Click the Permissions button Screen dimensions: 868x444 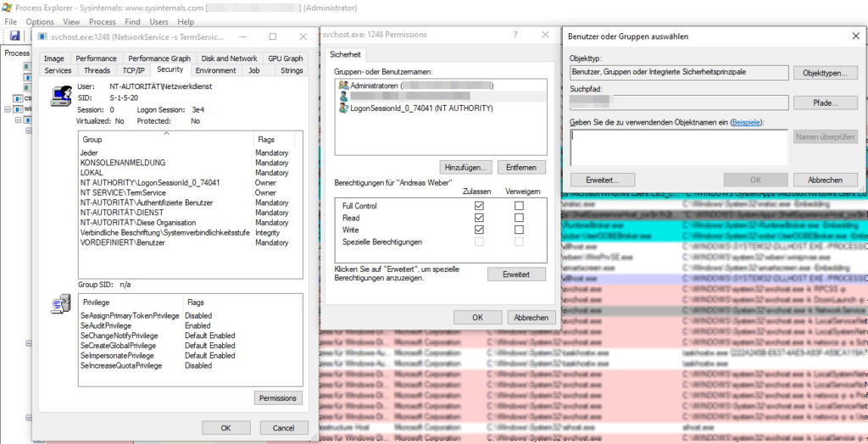277,397
